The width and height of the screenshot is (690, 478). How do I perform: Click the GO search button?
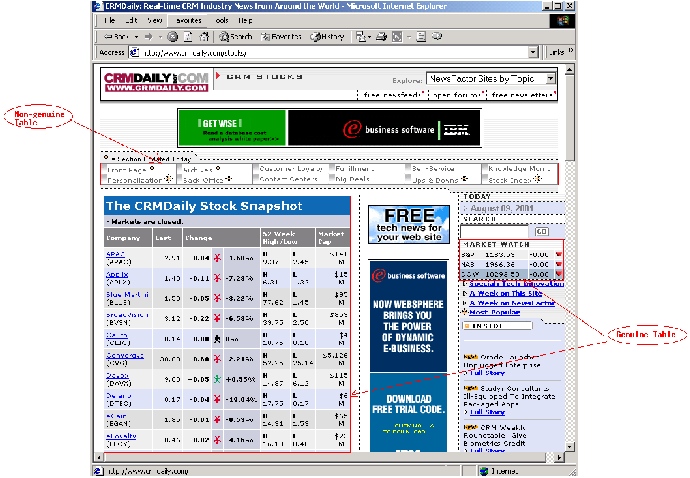pyautogui.click(x=542, y=232)
